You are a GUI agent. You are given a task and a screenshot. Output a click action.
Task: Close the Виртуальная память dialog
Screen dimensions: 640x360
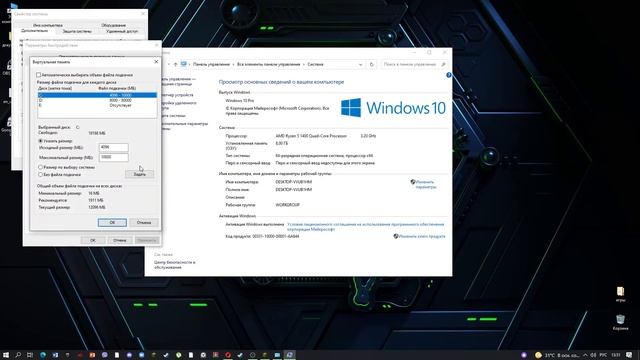pos(156,62)
